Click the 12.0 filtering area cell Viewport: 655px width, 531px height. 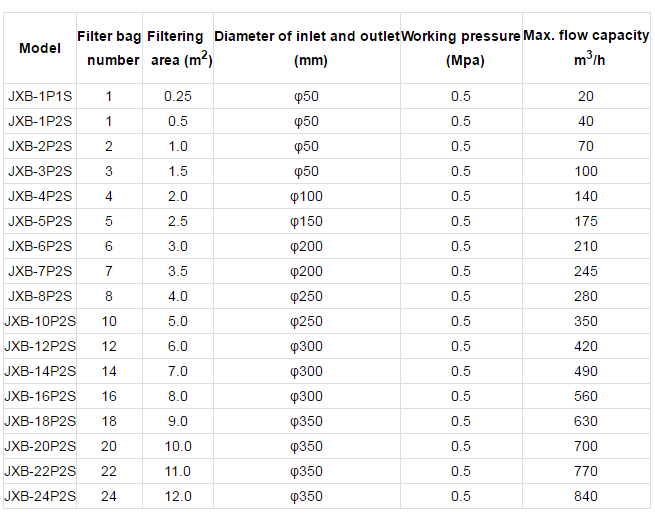pos(178,496)
